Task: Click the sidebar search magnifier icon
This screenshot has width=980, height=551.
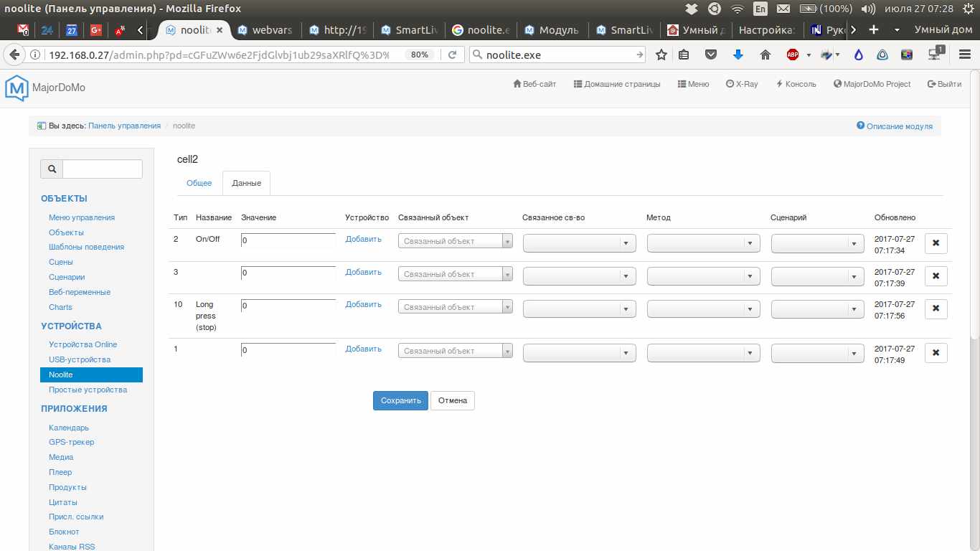Action: point(52,169)
